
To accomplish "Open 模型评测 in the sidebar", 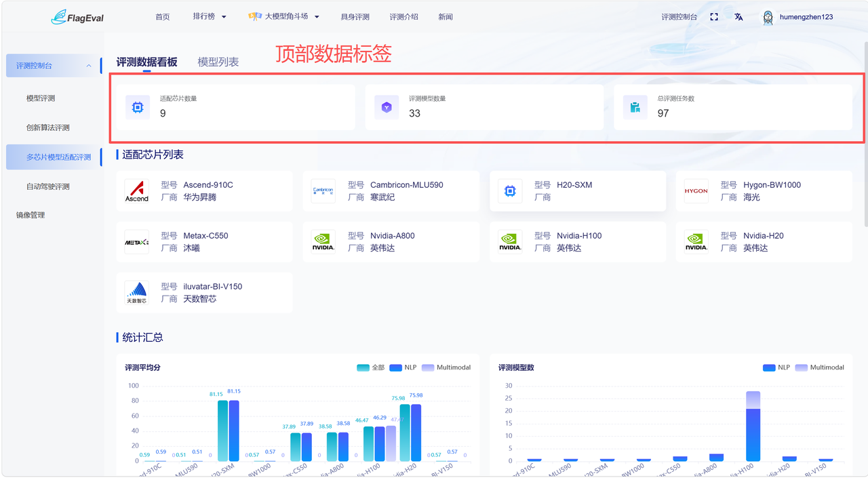I will coord(41,98).
